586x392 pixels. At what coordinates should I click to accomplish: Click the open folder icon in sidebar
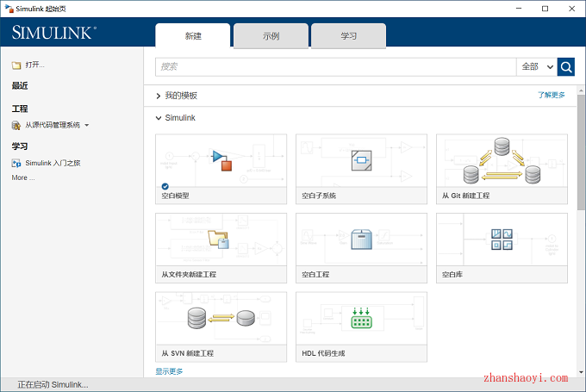tap(16, 65)
